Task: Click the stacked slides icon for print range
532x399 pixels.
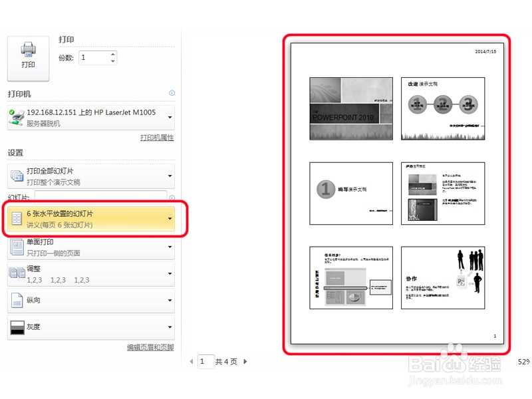Action: [x=17, y=176]
